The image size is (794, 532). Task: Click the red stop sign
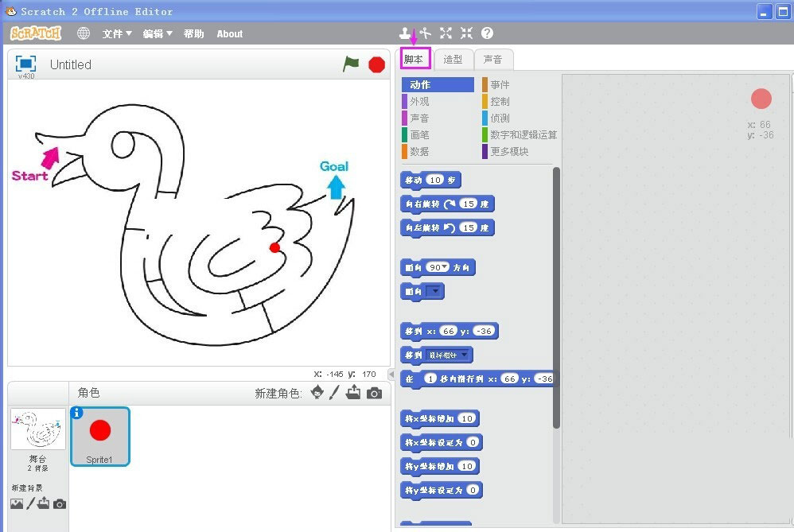point(376,64)
